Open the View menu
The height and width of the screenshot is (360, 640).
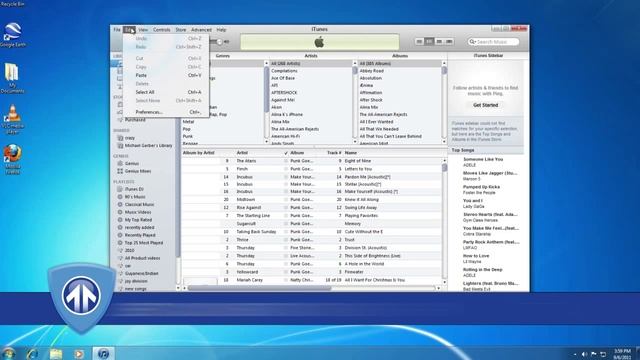tap(143, 30)
